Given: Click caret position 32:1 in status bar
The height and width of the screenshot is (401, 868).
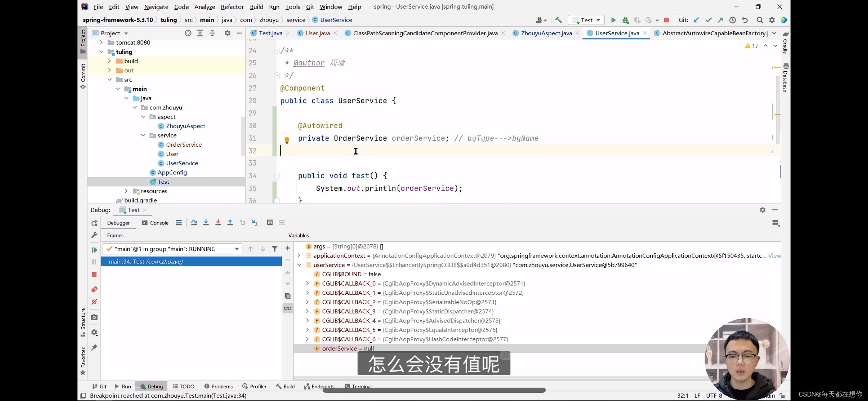Looking at the screenshot, I should (683, 396).
